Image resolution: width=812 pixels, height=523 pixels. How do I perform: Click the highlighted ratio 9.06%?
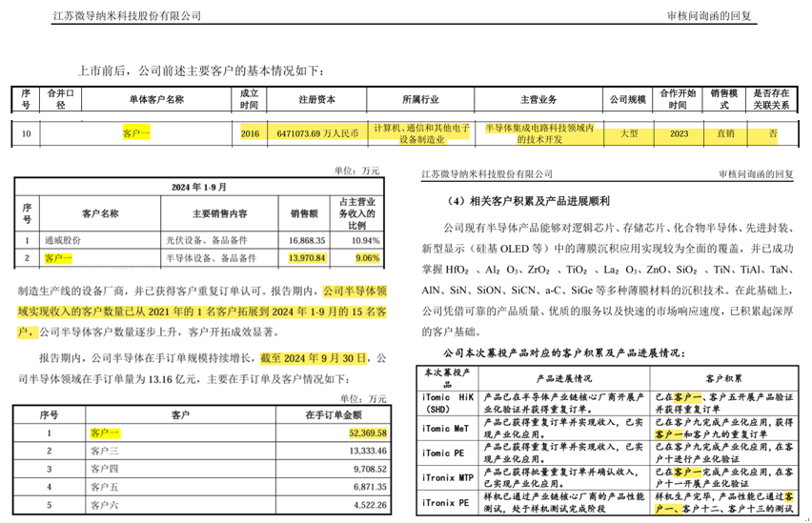368,258
